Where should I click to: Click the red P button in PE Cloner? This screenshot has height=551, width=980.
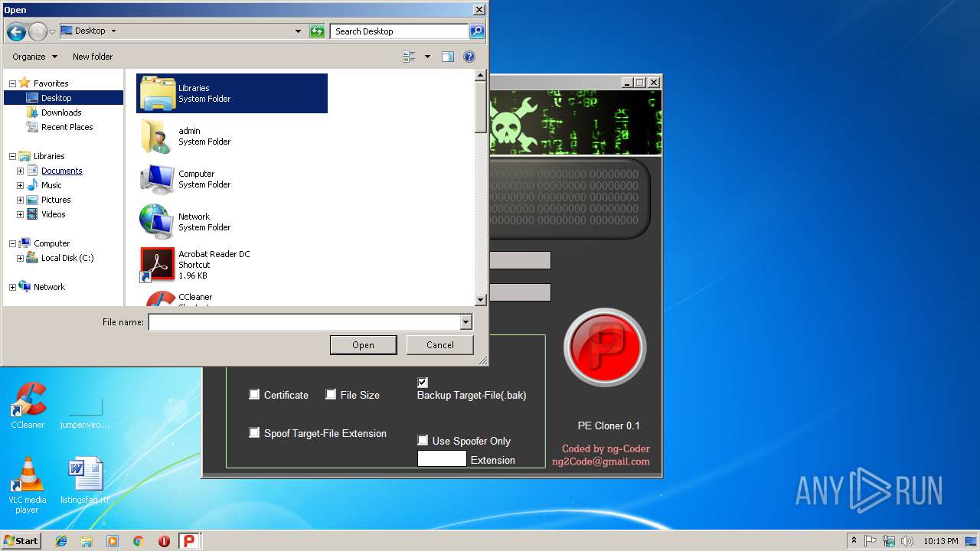point(605,348)
